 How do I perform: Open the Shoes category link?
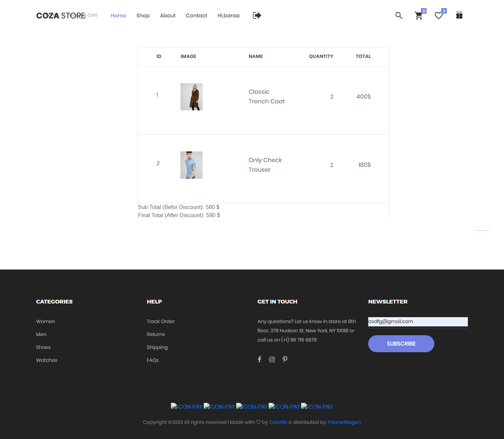point(44,347)
